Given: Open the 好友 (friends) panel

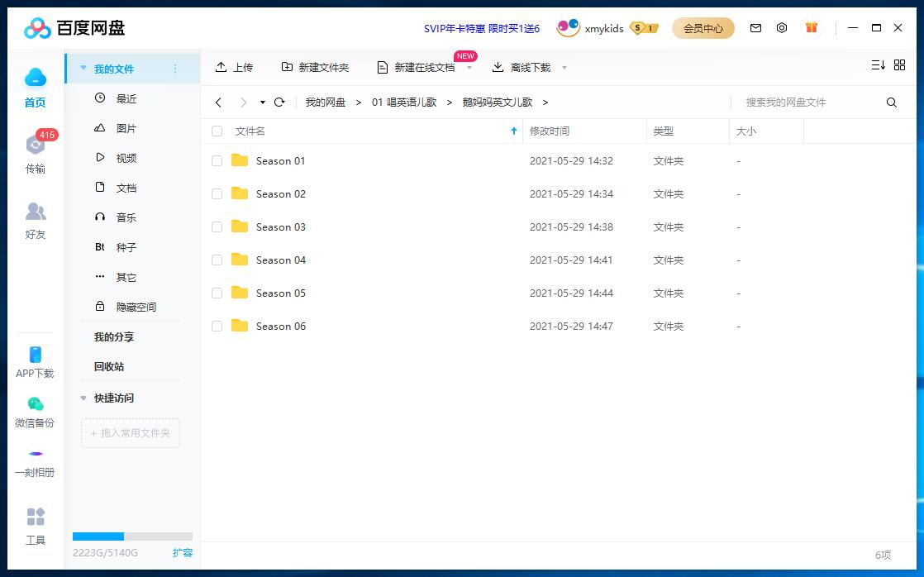Looking at the screenshot, I should click(35, 218).
